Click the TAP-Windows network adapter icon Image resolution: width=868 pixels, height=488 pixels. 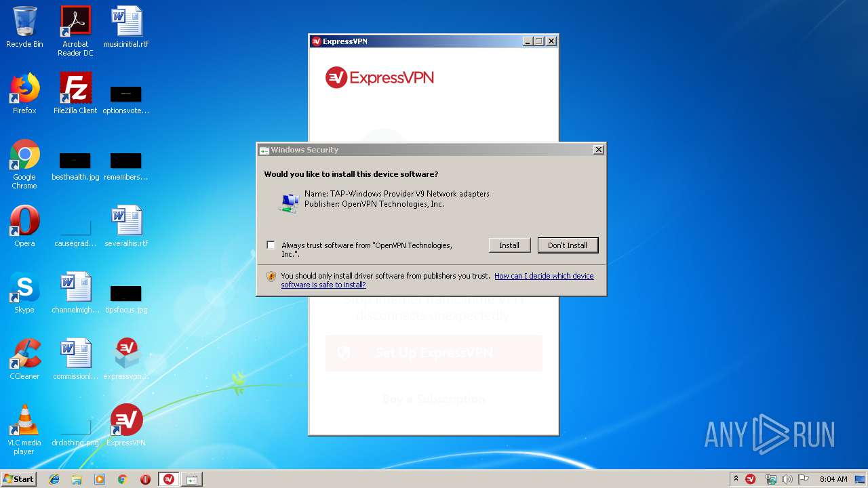click(290, 202)
